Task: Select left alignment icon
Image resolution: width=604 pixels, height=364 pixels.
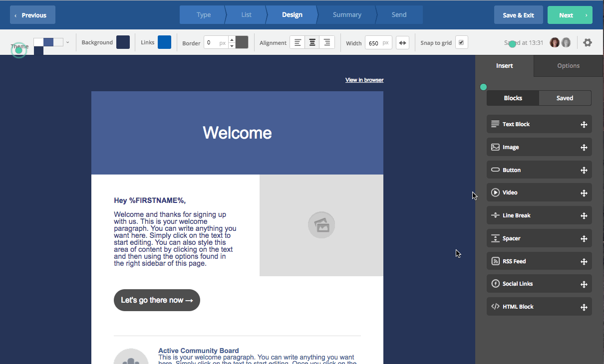Action: (298, 43)
